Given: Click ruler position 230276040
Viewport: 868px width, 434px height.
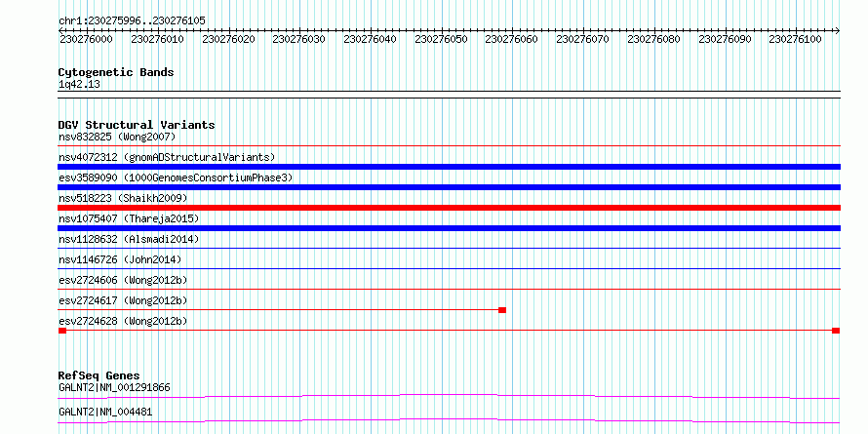Looking at the screenshot, I should (370, 39).
